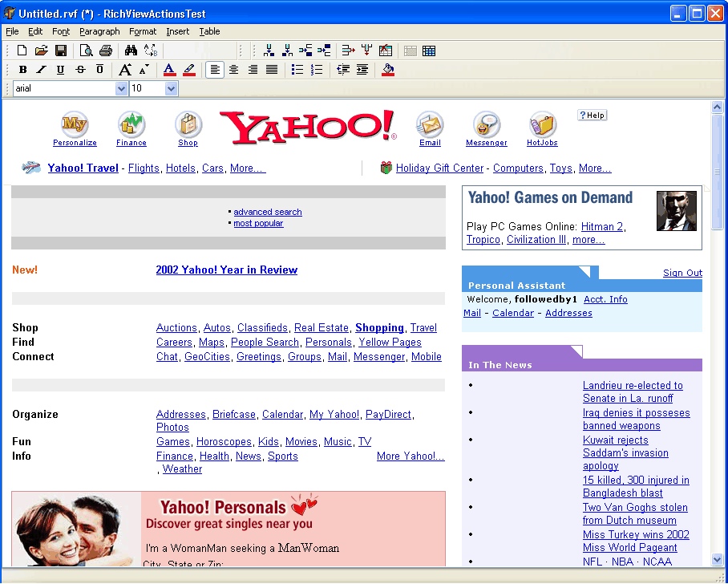Click the delete table icon with red X
The image size is (728, 584).
tap(386, 51)
